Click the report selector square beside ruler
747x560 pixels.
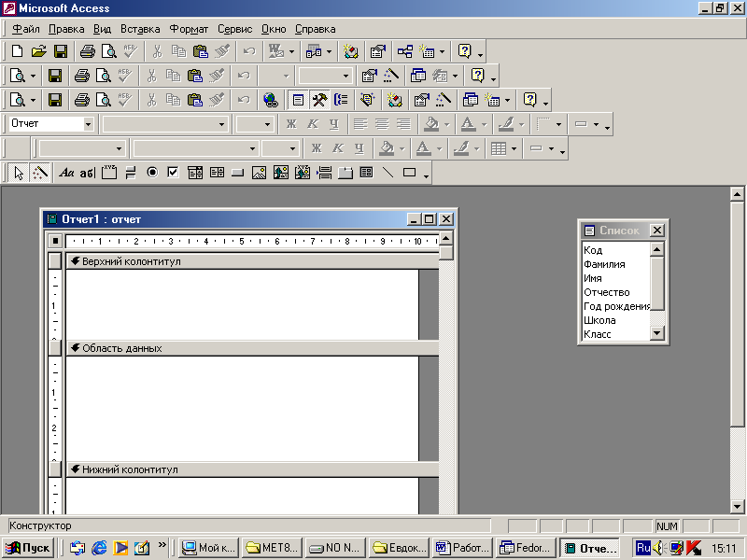[x=55, y=241]
